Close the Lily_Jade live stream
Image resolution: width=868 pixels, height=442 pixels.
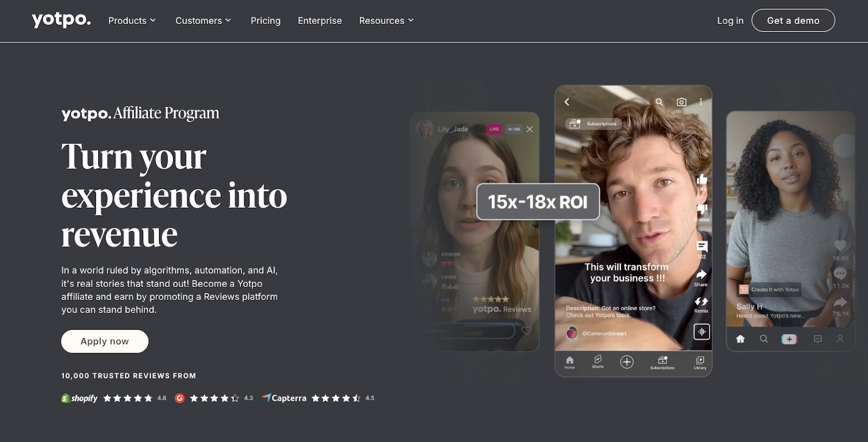[x=529, y=129]
